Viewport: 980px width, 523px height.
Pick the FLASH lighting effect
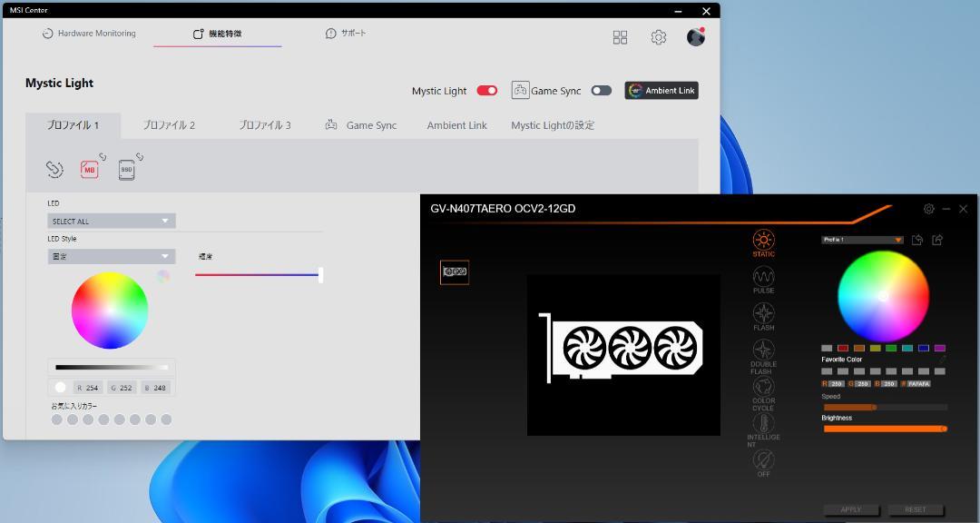click(763, 313)
